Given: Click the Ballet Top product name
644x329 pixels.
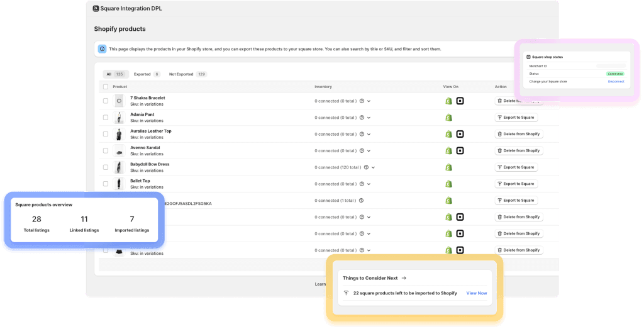Looking at the screenshot, I should tap(140, 181).
